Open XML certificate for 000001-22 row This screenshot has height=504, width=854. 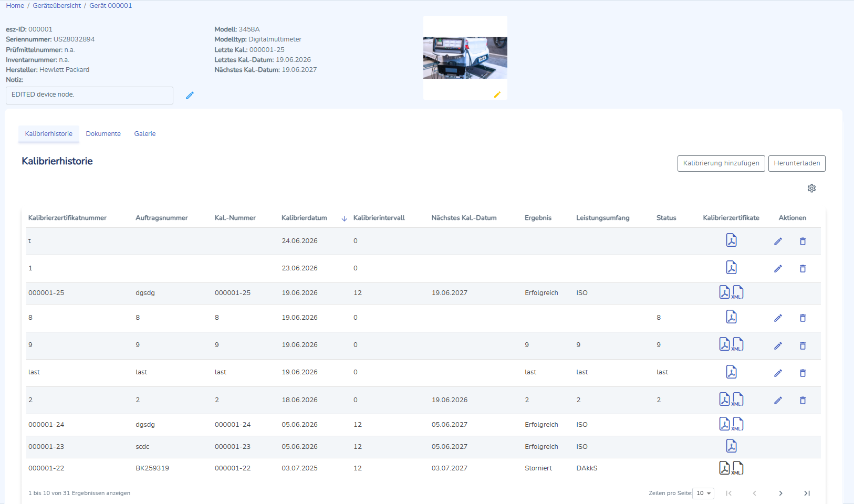(738, 468)
